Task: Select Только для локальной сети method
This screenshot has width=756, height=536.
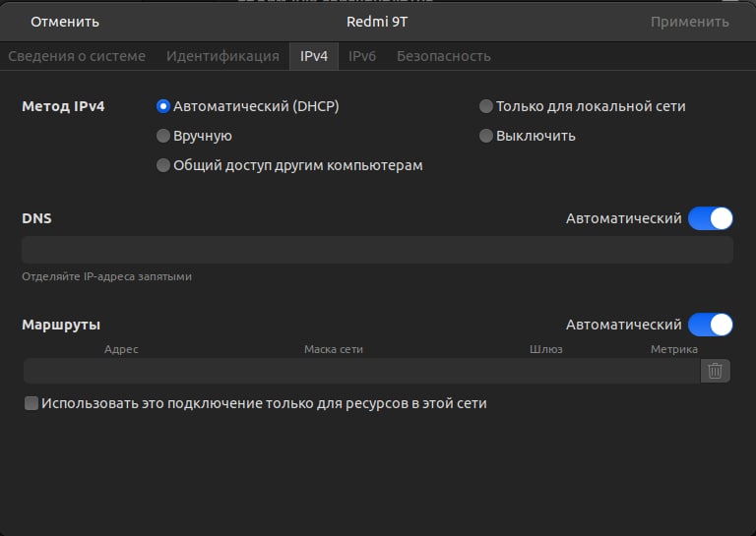Action: coord(486,106)
